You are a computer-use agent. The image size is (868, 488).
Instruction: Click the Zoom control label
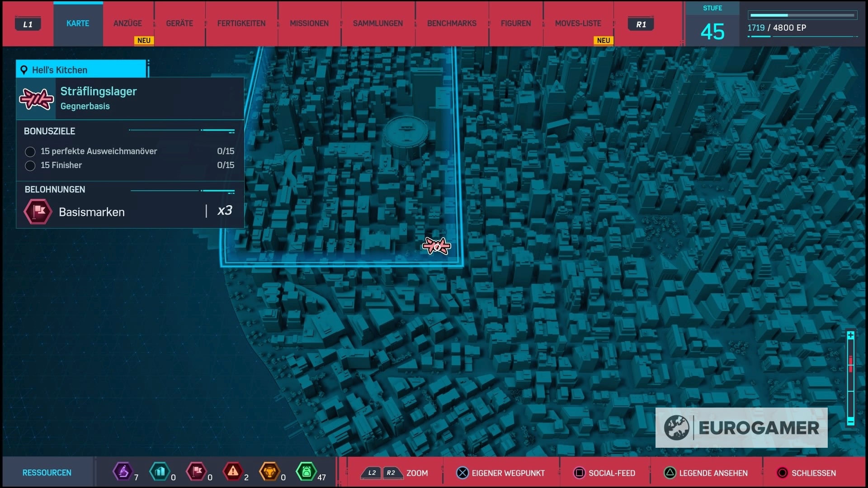(417, 473)
